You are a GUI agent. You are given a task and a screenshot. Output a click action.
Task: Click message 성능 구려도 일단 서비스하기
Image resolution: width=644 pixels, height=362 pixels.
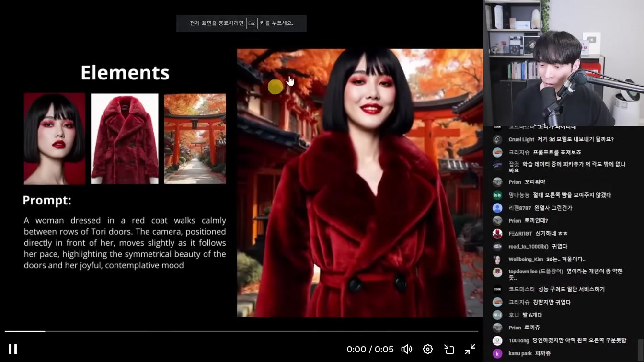571,289
